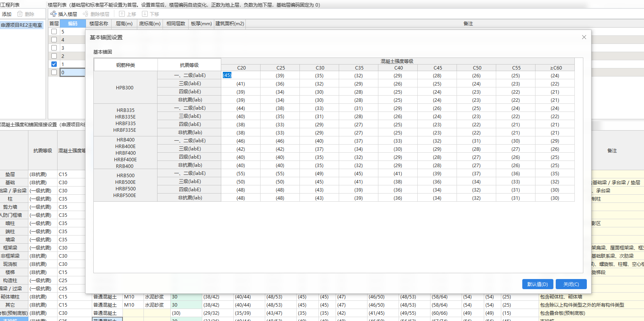Click the 关闭(C) button

click(571, 284)
